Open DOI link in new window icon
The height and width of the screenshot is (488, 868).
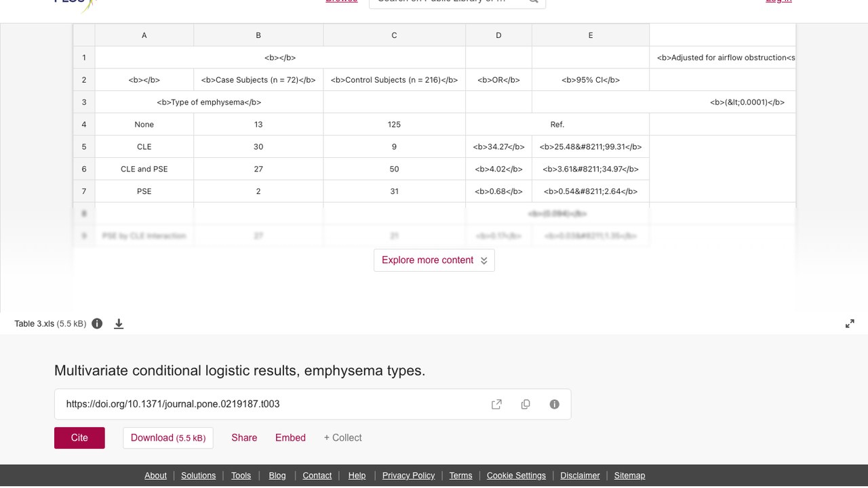pos(496,404)
